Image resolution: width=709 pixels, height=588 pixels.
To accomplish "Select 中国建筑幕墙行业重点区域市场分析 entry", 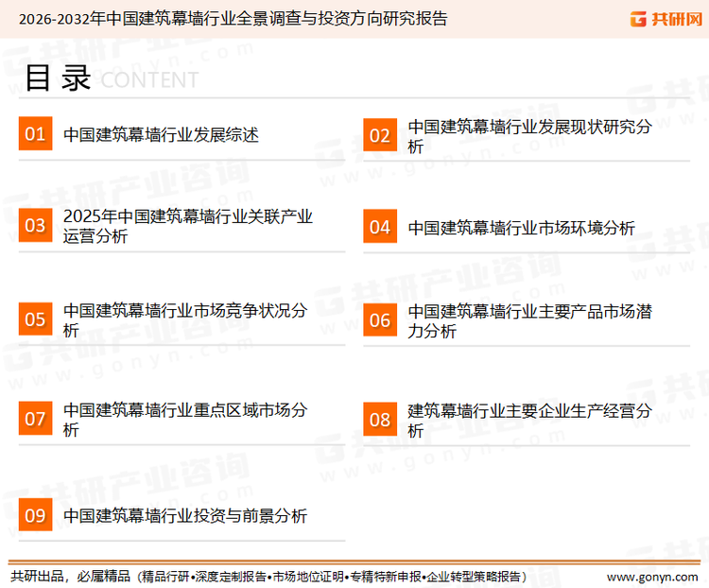I will pyautogui.click(x=185, y=420).
